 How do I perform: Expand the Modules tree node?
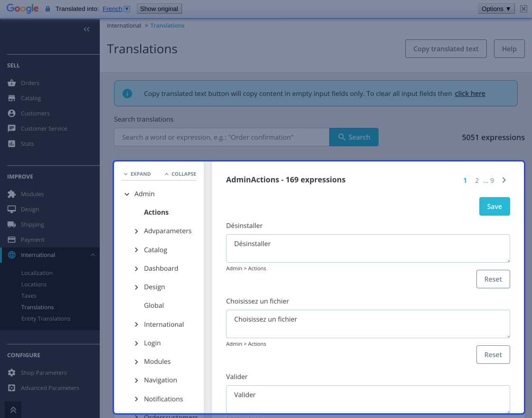[136, 361]
